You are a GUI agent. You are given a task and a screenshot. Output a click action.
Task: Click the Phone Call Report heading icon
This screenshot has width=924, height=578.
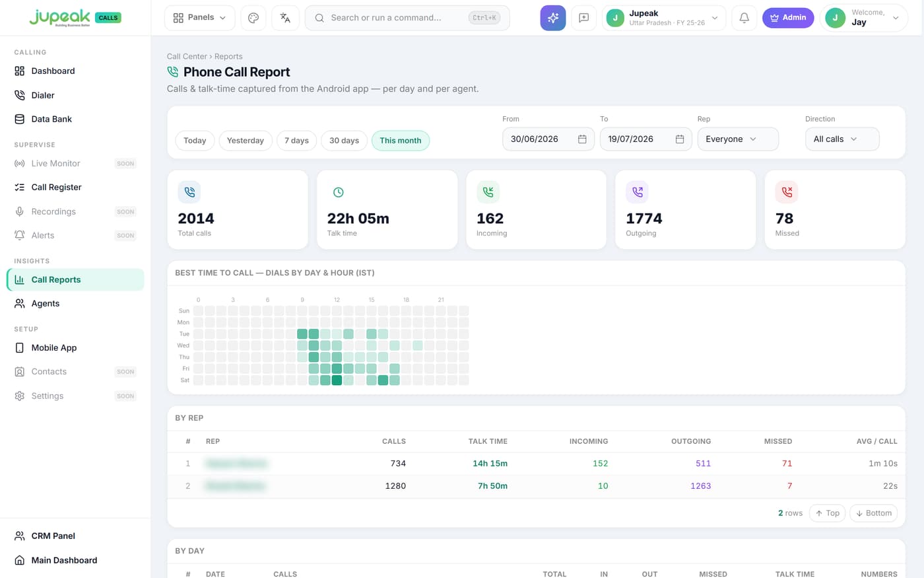pos(173,72)
